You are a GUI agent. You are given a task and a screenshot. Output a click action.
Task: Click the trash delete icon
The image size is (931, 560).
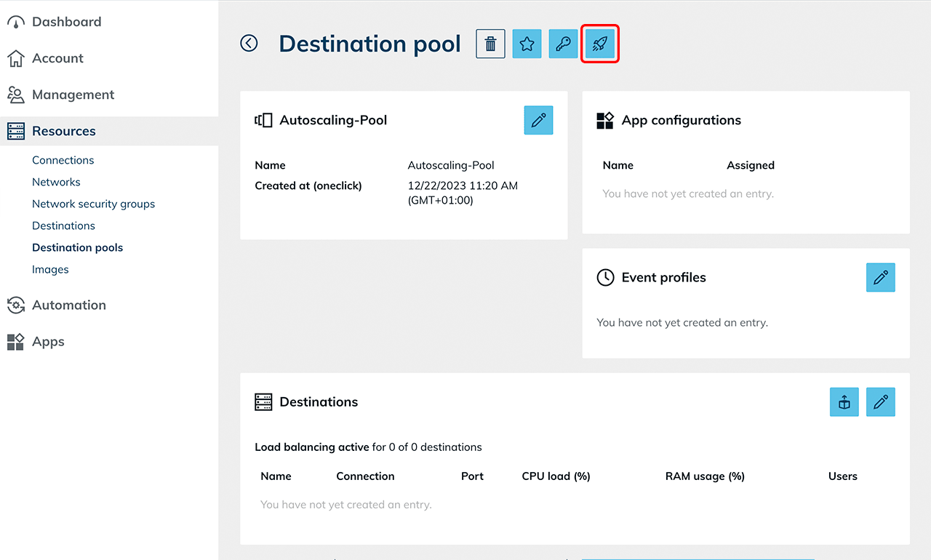490,44
